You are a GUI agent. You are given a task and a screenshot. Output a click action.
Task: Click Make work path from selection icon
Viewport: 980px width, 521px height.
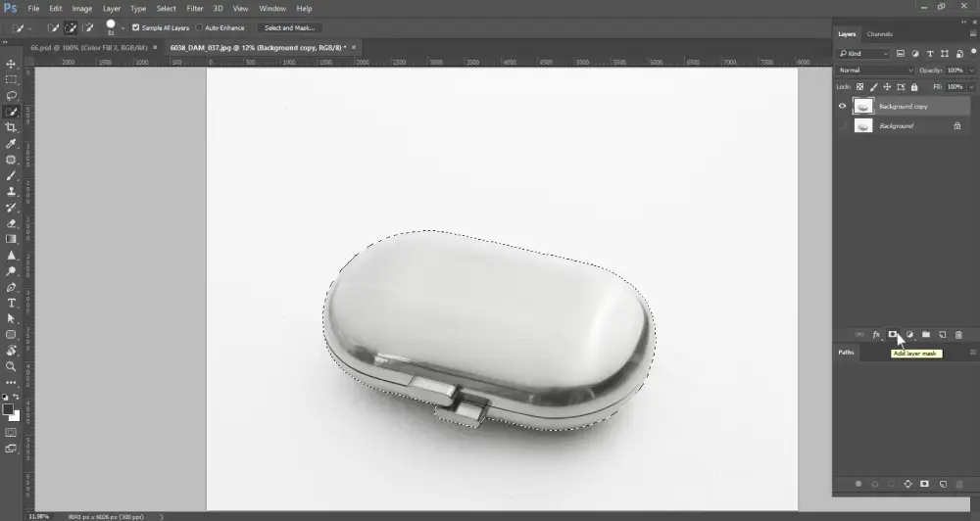[x=908, y=484]
